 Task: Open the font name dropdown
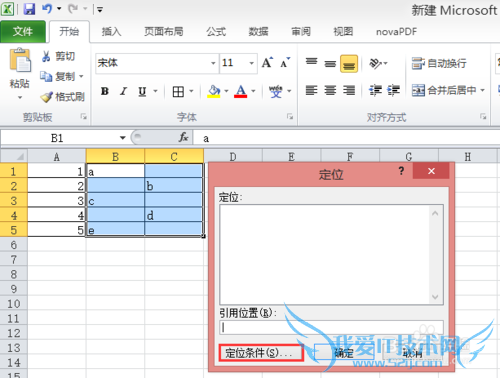[213, 63]
